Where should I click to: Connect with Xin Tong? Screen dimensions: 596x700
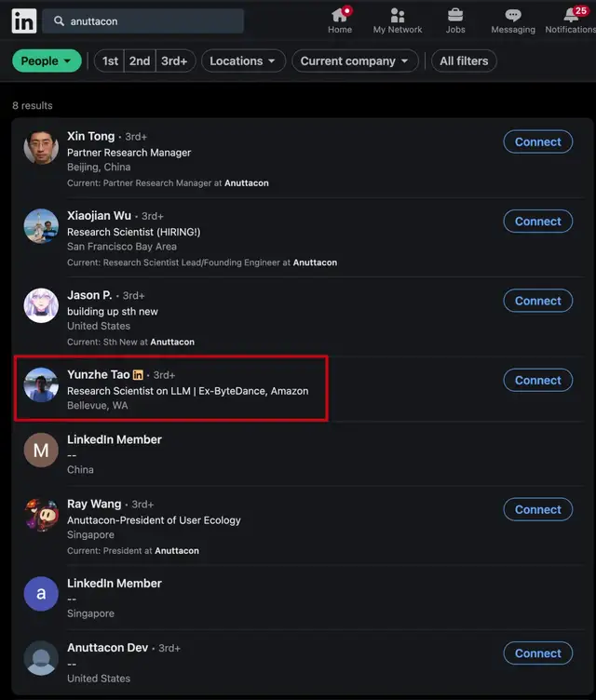537,142
